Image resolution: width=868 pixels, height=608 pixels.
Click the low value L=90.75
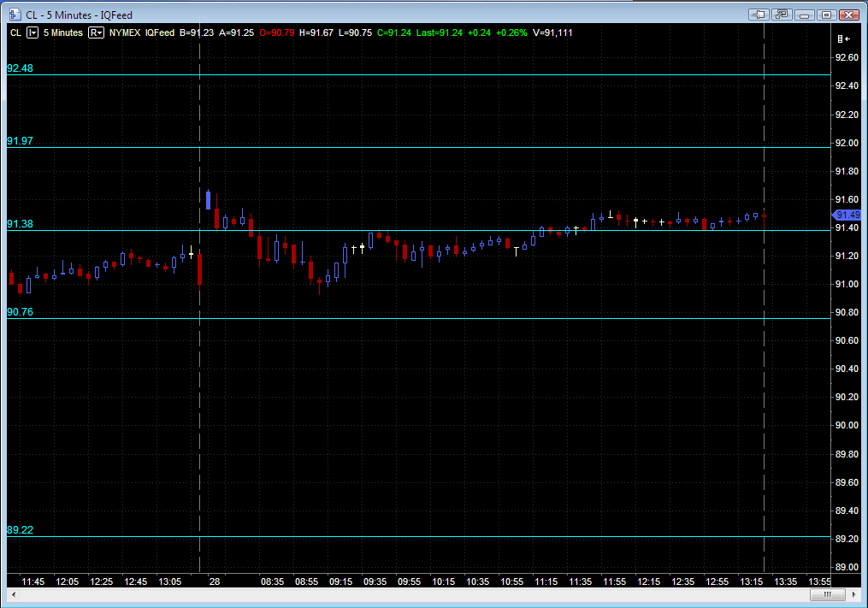click(x=356, y=32)
